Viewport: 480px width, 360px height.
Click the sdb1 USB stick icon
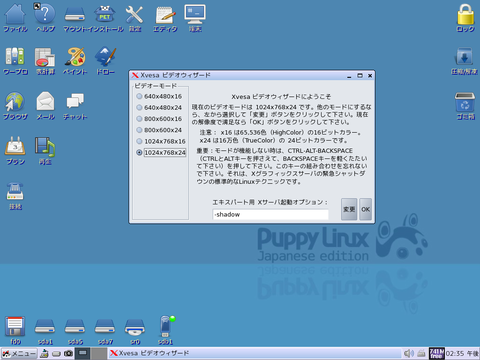pyautogui.click(x=166, y=327)
